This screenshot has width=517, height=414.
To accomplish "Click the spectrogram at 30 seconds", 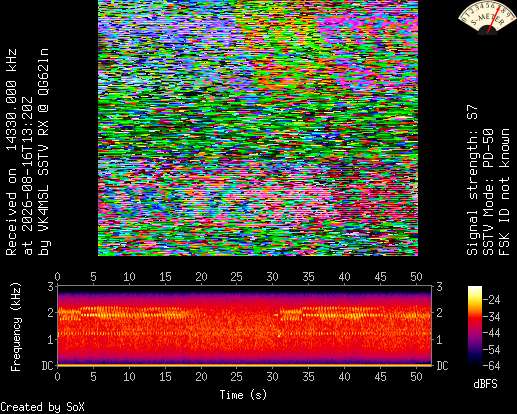I will tap(273, 326).
